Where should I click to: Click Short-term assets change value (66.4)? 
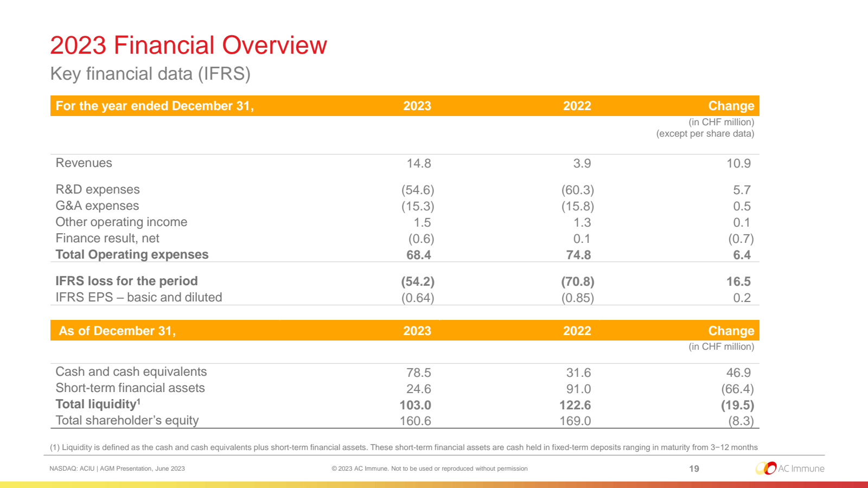click(x=737, y=389)
